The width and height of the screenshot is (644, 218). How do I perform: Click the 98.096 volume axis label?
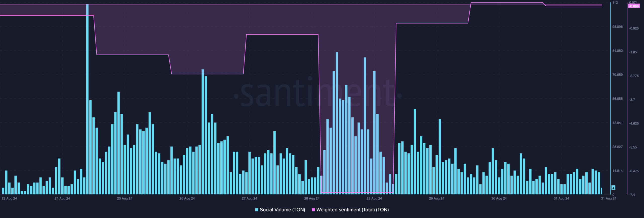coord(618,27)
